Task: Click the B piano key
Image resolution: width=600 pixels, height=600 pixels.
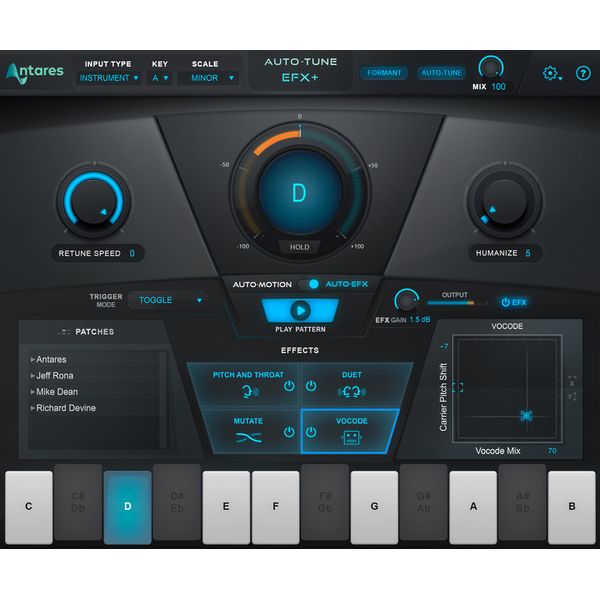Action: click(572, 507)
